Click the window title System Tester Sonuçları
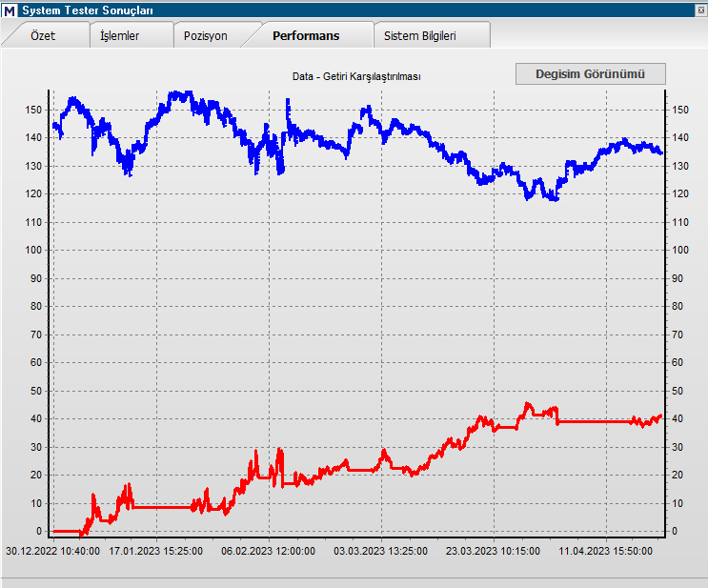 tap(88, 10)
